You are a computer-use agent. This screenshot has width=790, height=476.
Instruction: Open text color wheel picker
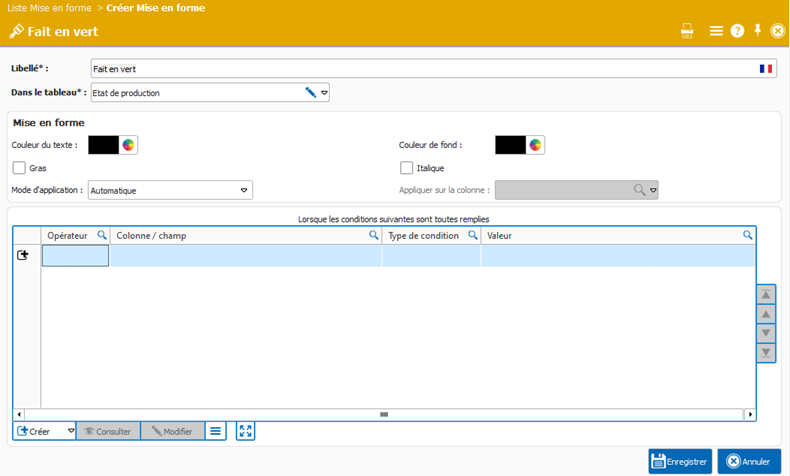[128, 145]
